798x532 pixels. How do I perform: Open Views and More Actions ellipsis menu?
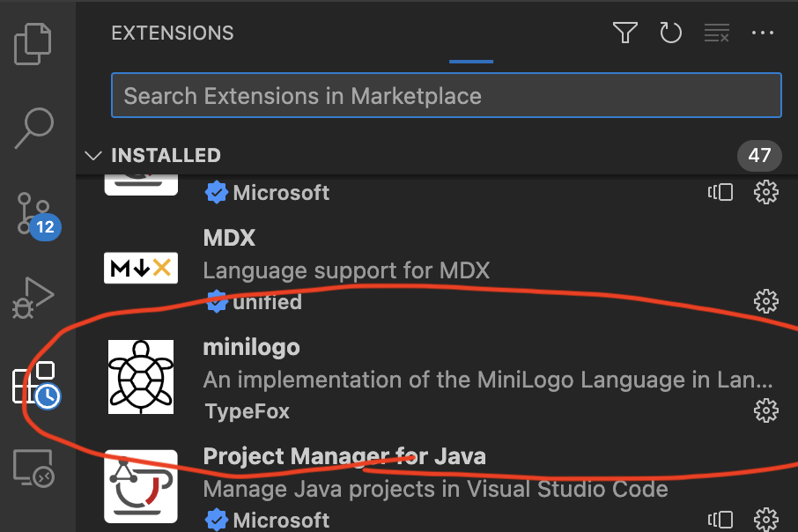(x=763, y=33)
